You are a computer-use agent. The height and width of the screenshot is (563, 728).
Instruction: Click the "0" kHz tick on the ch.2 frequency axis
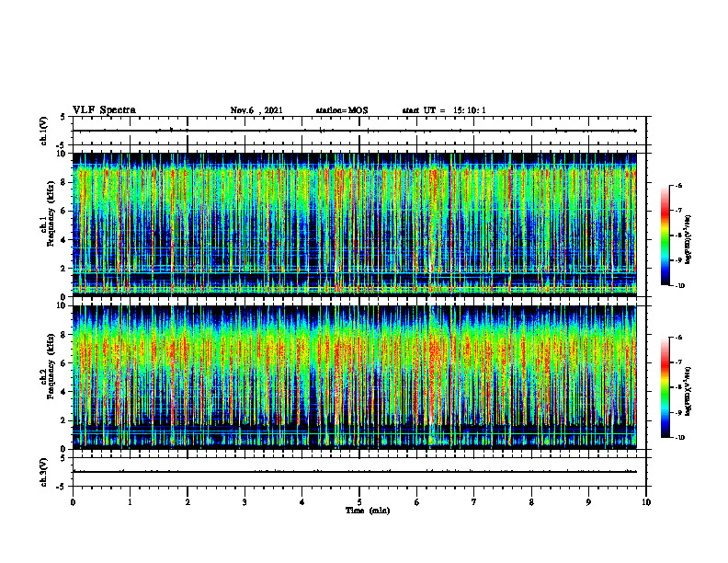click(63, 449)
